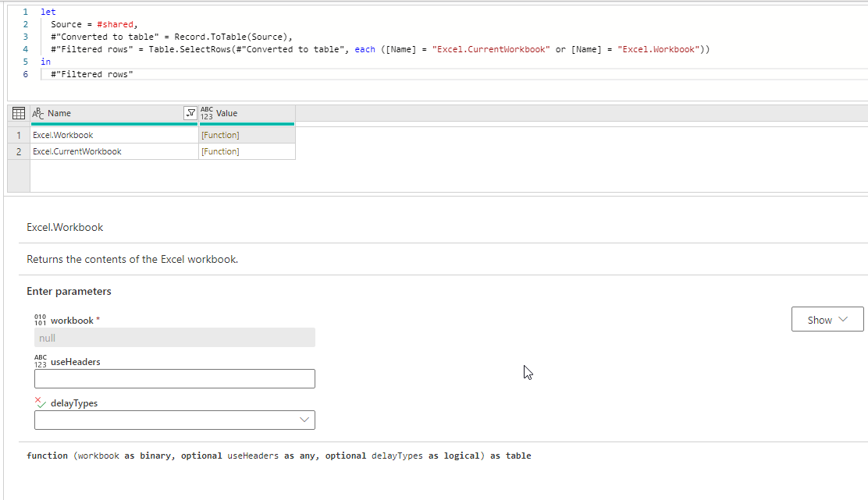
Task: Select row number 2 header
Action: coord(19,151)
